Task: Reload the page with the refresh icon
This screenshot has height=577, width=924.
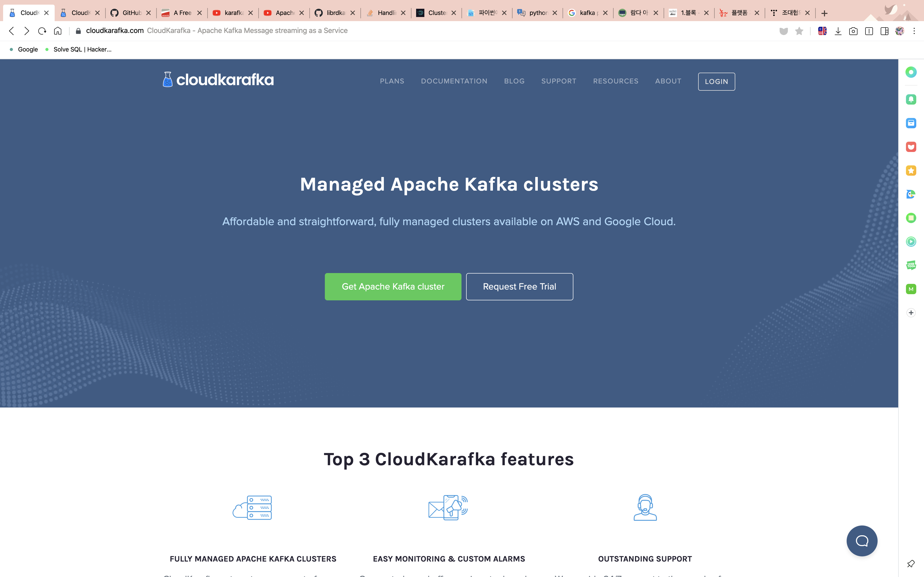Action: click(x=42, y=31)
